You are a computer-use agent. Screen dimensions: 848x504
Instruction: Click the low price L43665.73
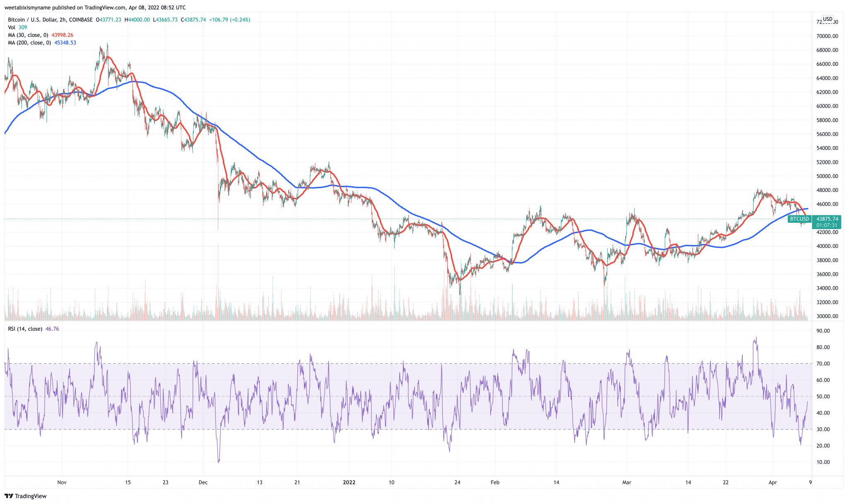point(165,19)
